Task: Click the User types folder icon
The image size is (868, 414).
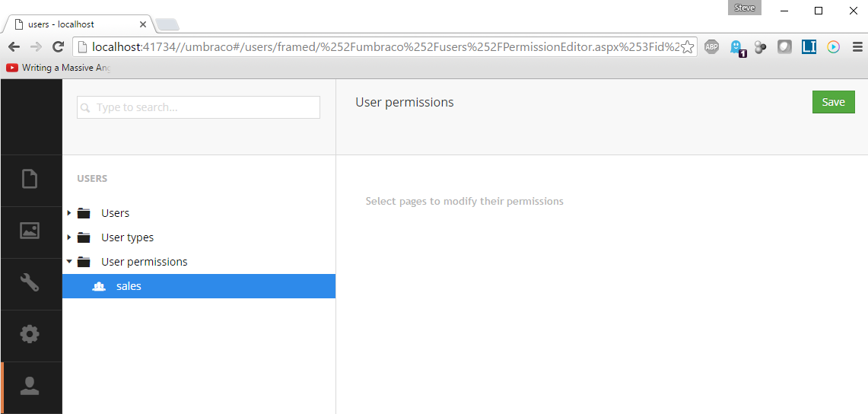Action: tap(84, 237)
